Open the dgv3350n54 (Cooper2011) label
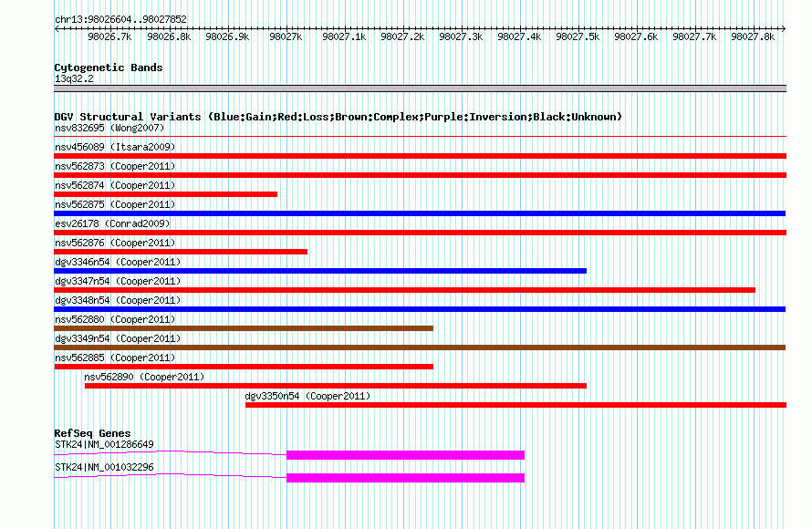 [307, 396]
